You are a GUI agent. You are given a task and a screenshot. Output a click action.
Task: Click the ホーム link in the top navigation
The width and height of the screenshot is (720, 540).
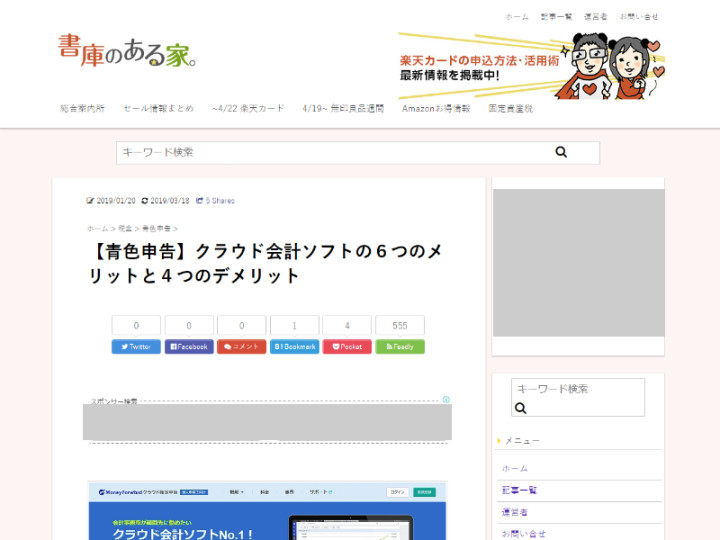click(x=517, y=17)
